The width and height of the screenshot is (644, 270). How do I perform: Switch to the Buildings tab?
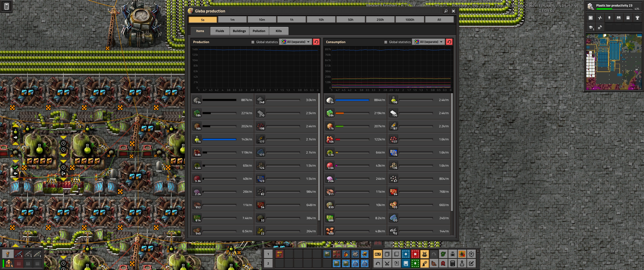[x=239, y=31]
